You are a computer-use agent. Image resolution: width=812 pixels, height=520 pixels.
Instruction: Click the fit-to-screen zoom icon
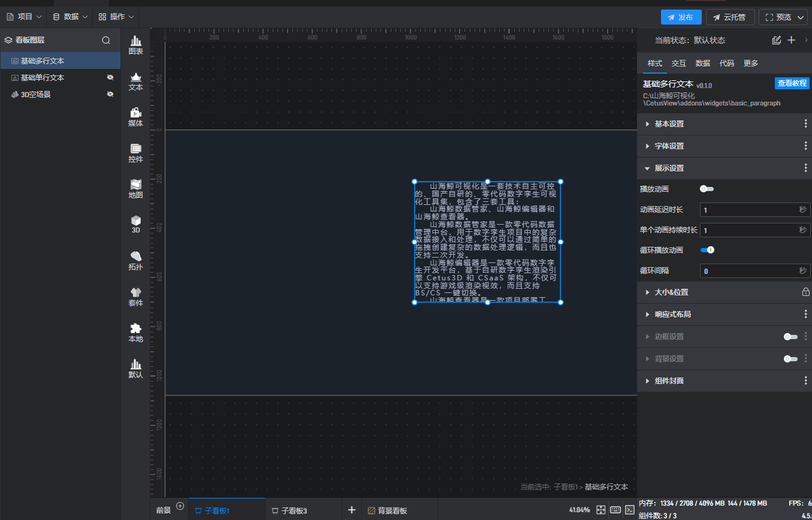point(601,510)
